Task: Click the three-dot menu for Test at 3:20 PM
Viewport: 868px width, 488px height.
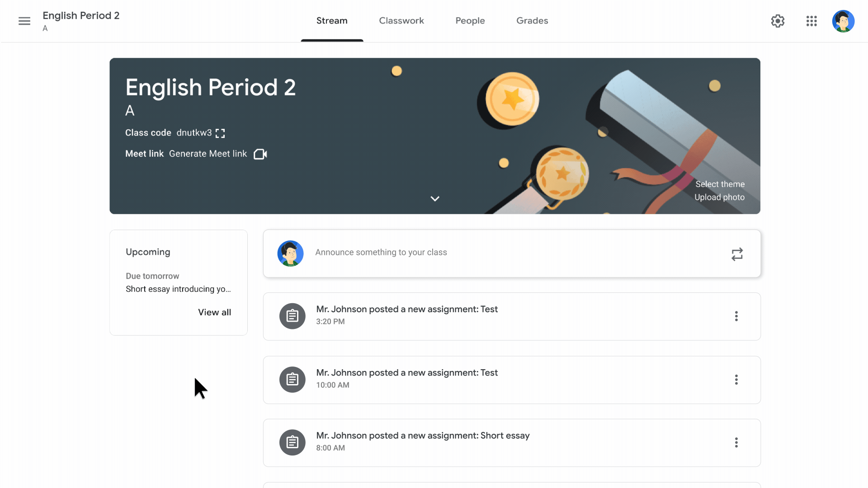Action: (737, 316)
